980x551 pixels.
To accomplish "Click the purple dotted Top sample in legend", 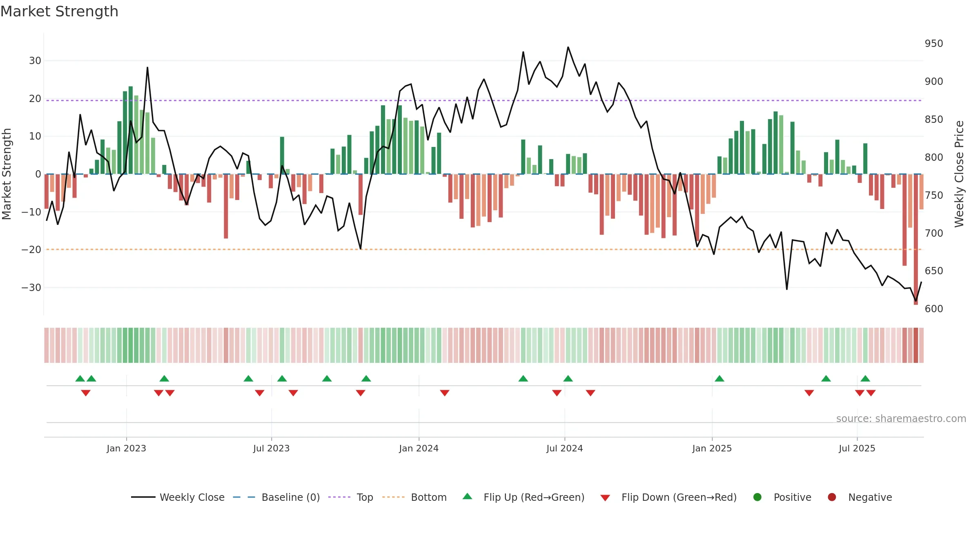I will tap(339, 497).
